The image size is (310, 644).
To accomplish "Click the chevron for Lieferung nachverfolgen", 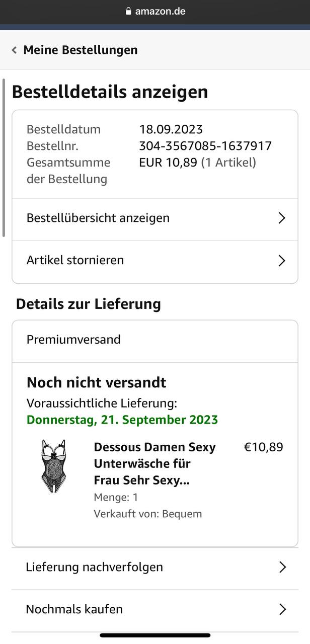I will tap(282, 568).
